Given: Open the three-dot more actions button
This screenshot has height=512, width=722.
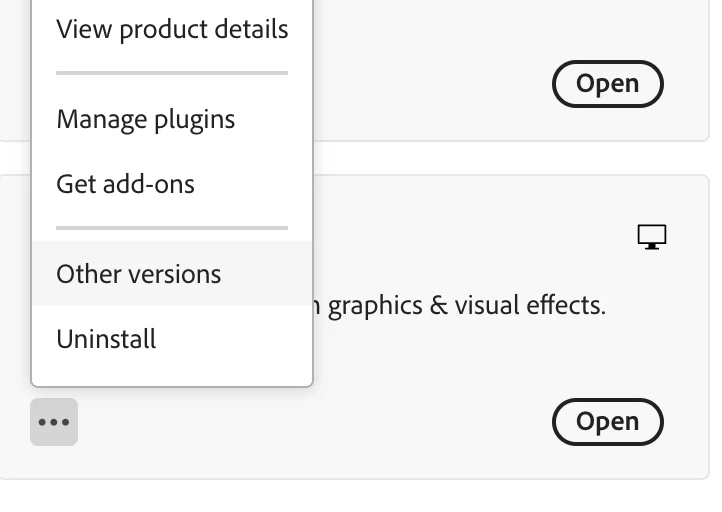Looking at the screenshot, I should pos(54,422).
